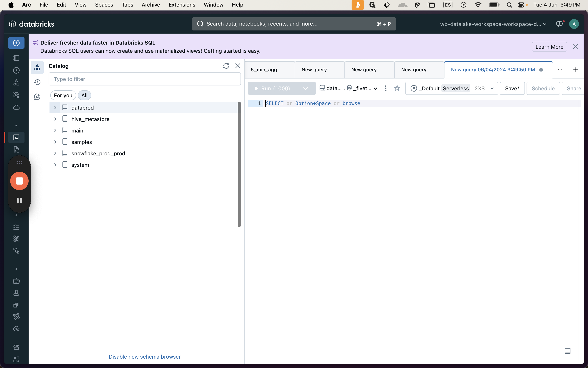Image resolution: width=588 pixels, height=368 pixels.
Task: Open Job Runs checklist icon in sidebar
Action: click(x=16, y=227)
